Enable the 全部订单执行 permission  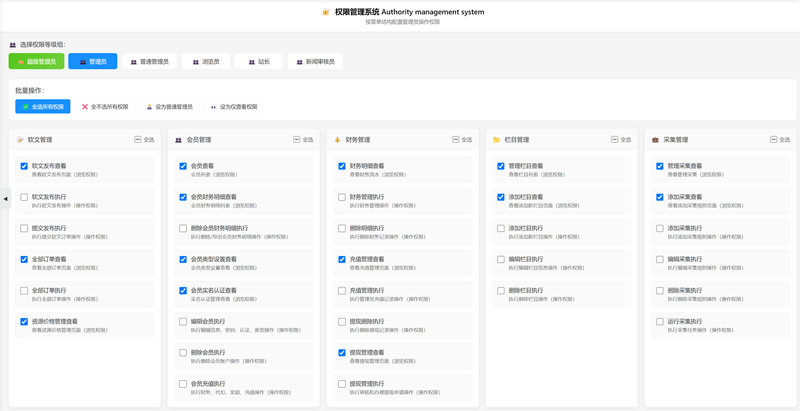[24, 291]
